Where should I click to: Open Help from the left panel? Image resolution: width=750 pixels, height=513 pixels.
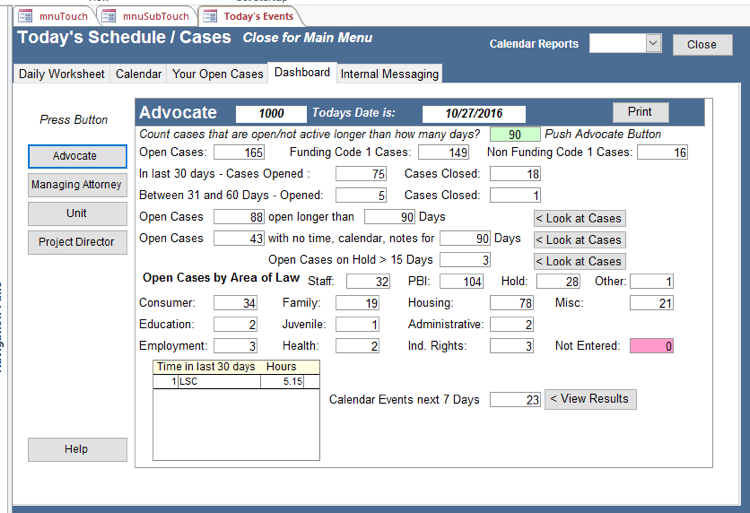tap(76, 449)
